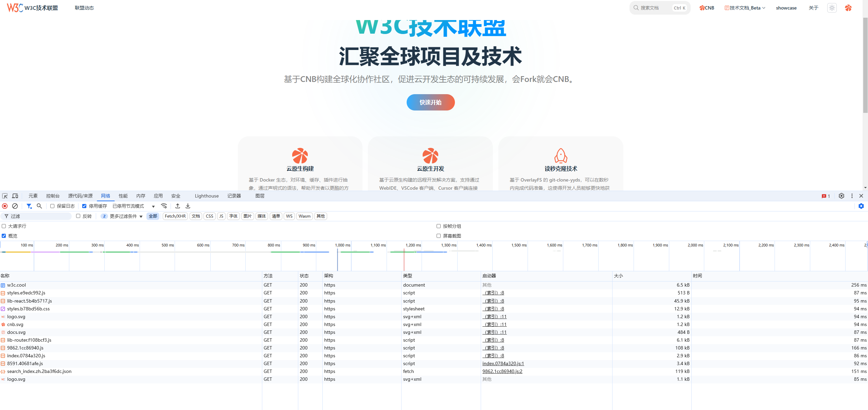Screen dimensions: 868x410
Task: Click index.0784a320.js:1 initiator link
Action: (x=503, y=364)
